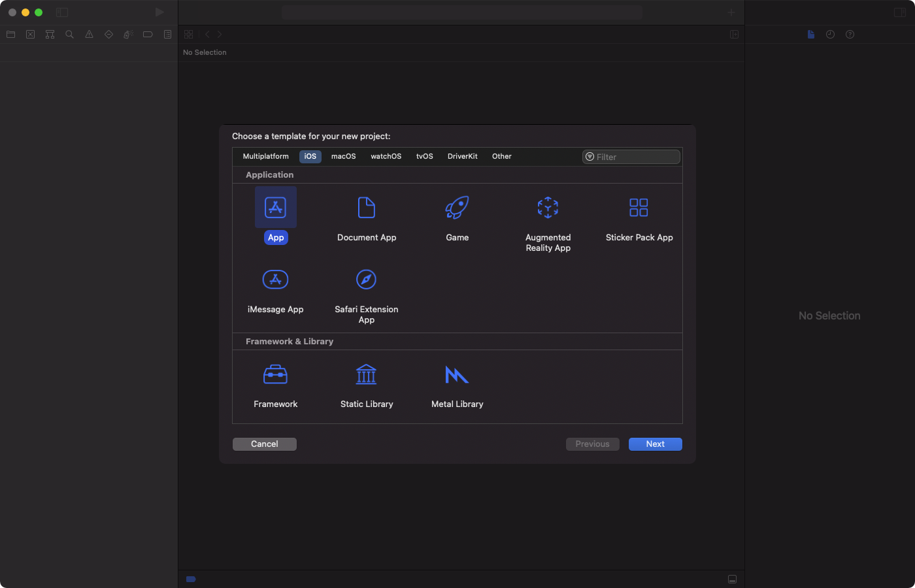Click the Filter search field
Image resolution: width=915 pixels, height=588 pixels.
pyautogui.click(x=631, y=157)
